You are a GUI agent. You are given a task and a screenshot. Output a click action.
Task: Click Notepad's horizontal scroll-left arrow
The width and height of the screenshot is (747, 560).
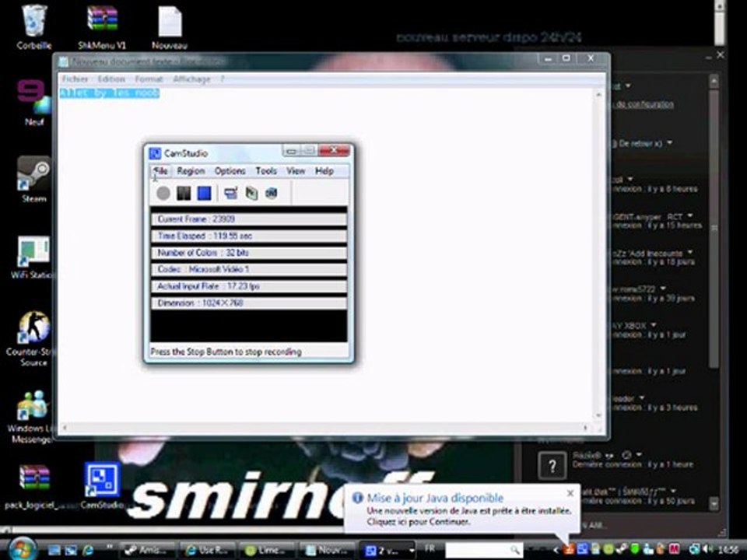coord(65,428)
